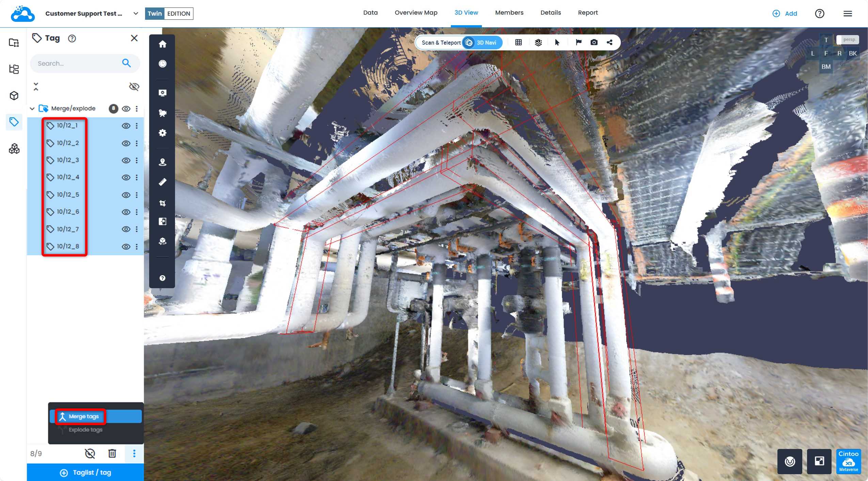868x481 pixels.
Task: Open settings gear in vertical toolbar
Action: 162,133
